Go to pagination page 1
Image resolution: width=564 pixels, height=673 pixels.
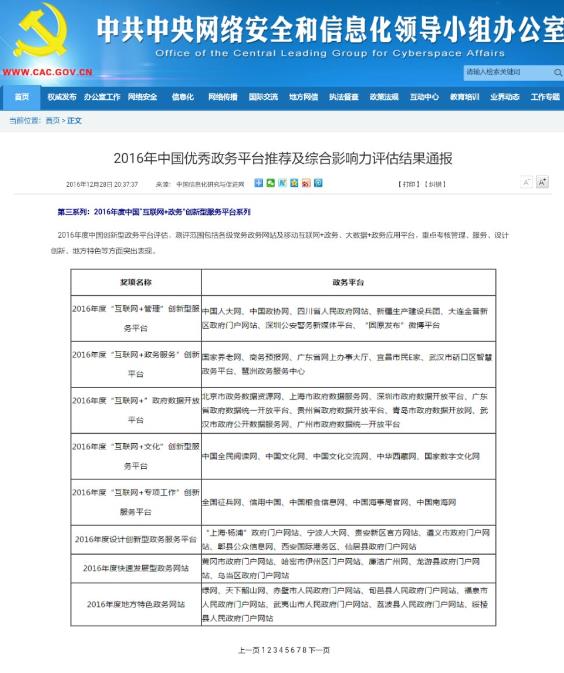[x=264, y=650]
